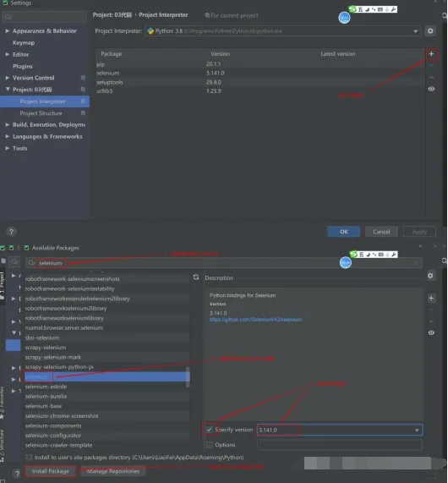Screen dimensions: 448x483
Task: Click the Install Package button
Action: coord(51,471)
